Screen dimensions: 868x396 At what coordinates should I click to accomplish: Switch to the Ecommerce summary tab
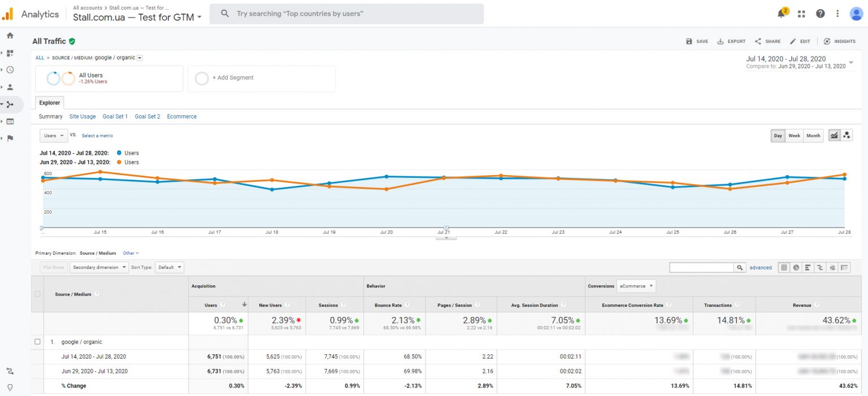pyautogui.click(x=181, y=116)
